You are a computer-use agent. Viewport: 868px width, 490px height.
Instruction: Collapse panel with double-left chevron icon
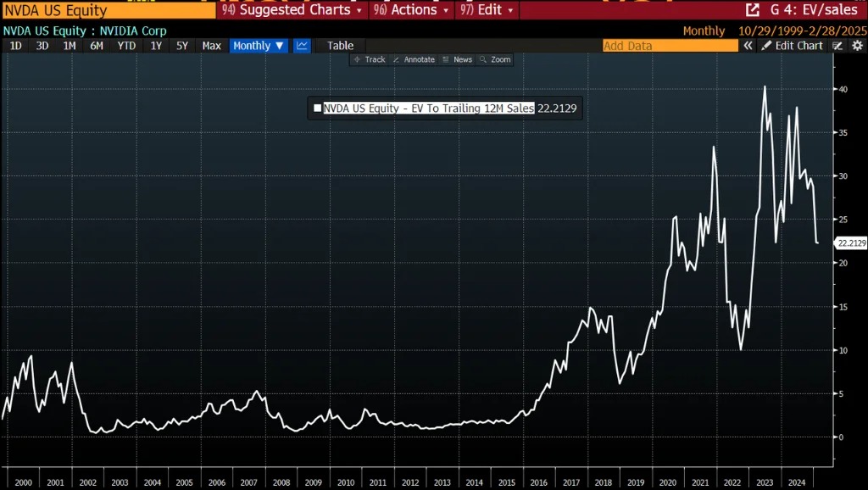[x=748, y=46]
